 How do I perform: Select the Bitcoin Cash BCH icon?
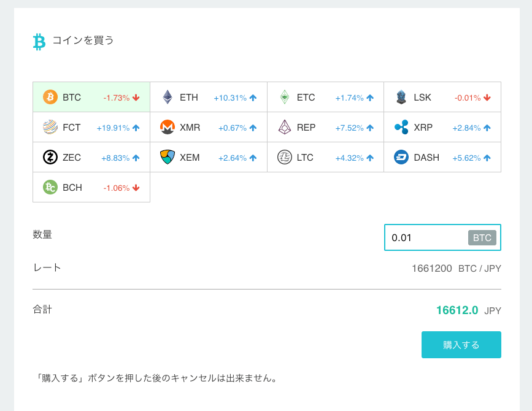point(50,188)
